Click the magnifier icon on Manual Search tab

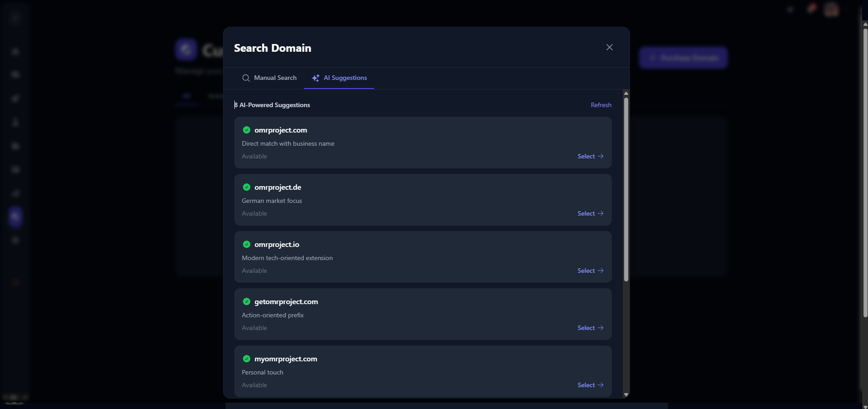click(x=246, y=78)
